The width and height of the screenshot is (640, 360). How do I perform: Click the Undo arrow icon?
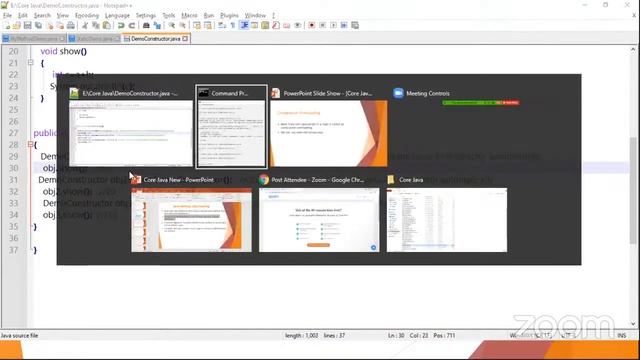point(121,25)
